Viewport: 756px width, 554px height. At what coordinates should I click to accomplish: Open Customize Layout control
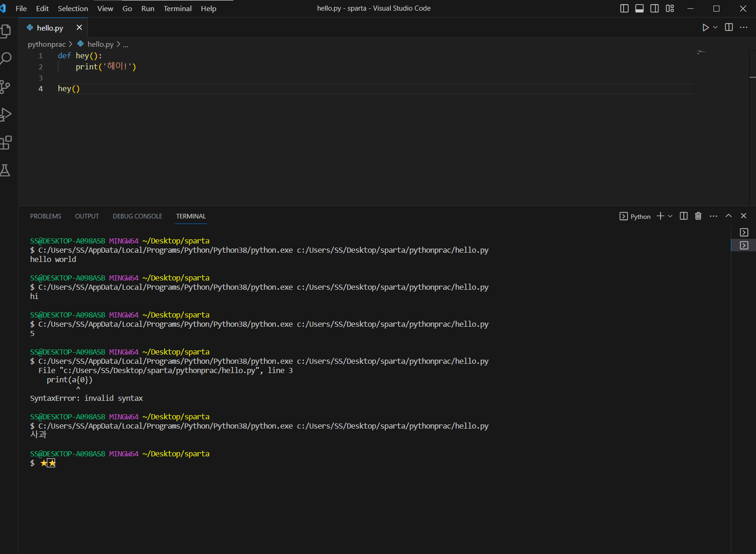670,8
